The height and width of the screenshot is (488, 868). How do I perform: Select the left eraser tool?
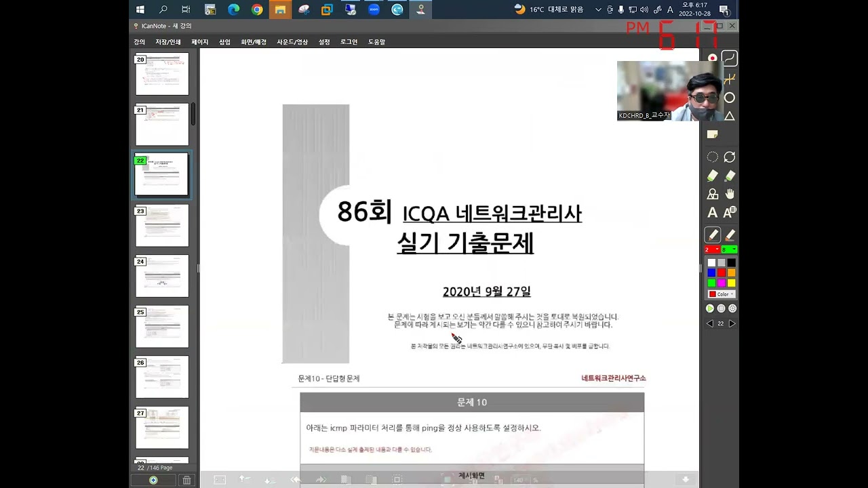[712, 176]
